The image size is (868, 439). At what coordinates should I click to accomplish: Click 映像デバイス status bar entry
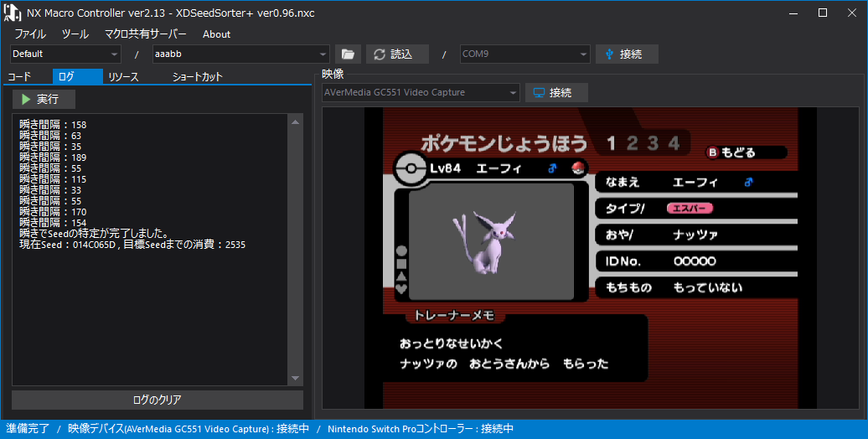[x=189, y=429]
